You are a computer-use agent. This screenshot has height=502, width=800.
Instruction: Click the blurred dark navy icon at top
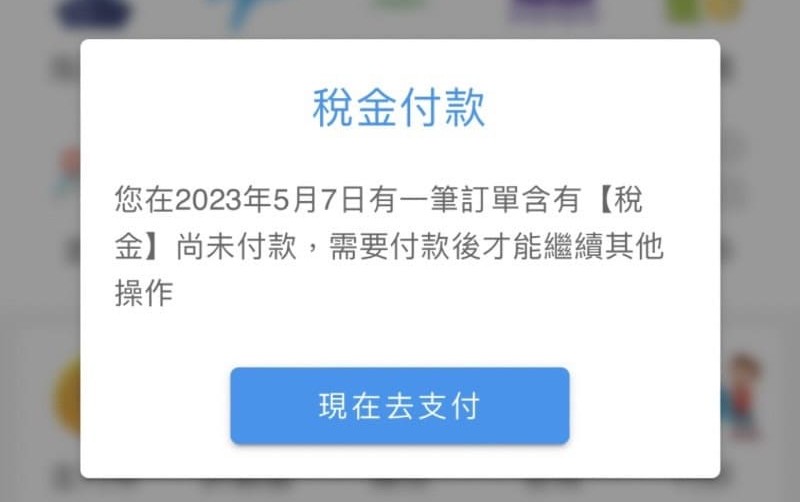point(94,13)
